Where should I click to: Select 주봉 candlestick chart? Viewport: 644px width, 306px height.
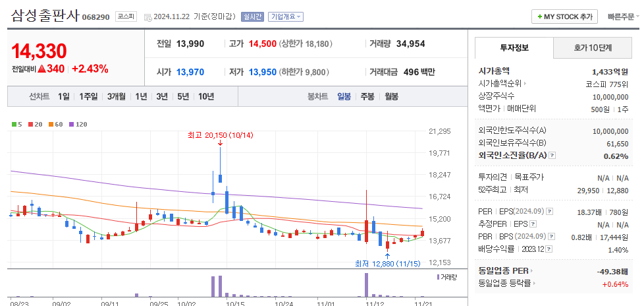pos(367,97)
